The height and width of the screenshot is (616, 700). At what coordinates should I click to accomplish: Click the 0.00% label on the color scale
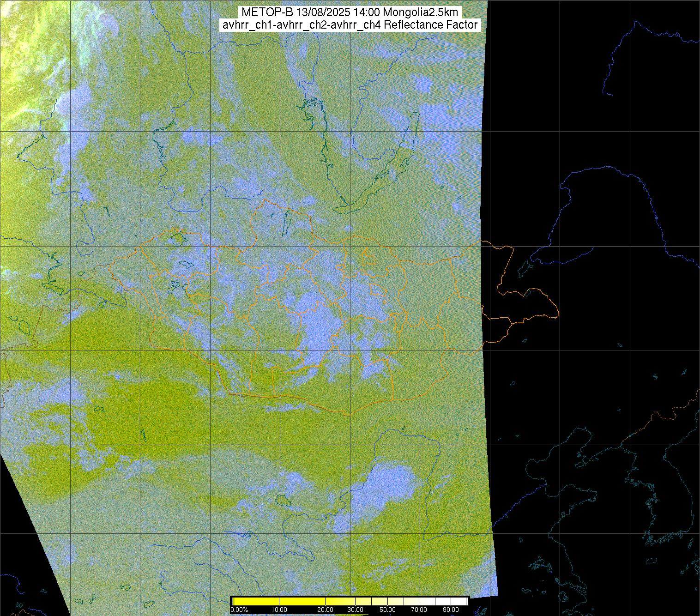[x=239, y=610]
